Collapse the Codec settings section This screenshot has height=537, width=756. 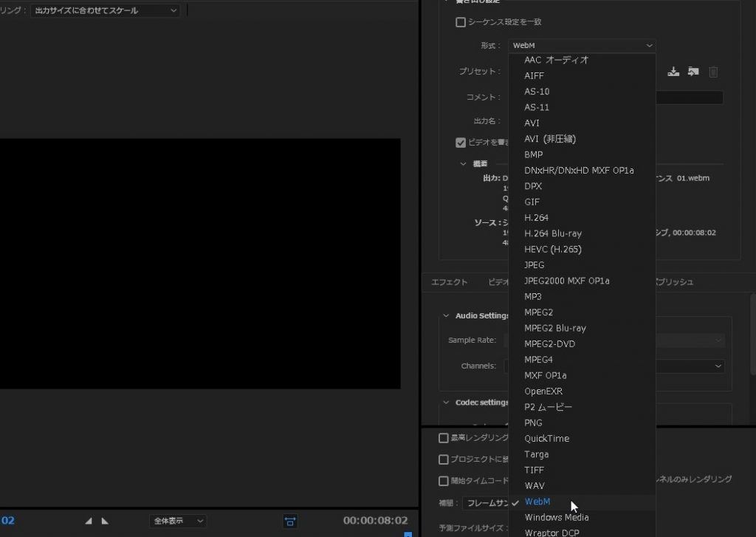444,402
